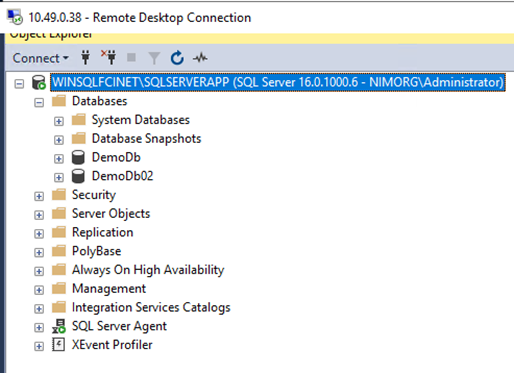This screenshot has height=373, width=514.
Task: Click the Management folder icon
Action: coord(59,288)
